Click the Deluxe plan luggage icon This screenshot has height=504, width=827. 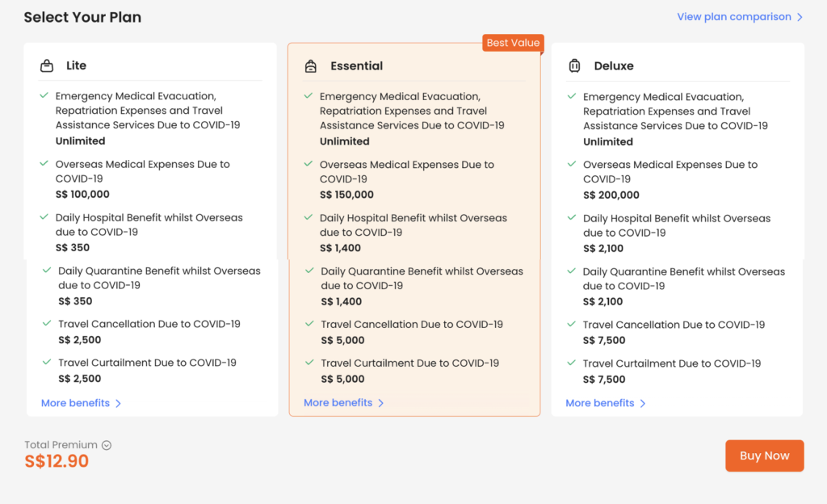[x=574, y=66]
